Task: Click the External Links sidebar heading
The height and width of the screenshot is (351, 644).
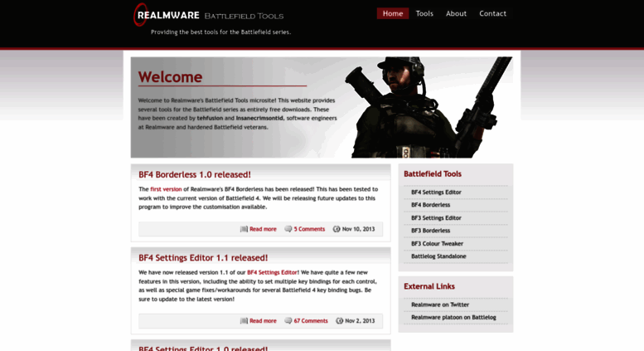Action: point(429,286)
